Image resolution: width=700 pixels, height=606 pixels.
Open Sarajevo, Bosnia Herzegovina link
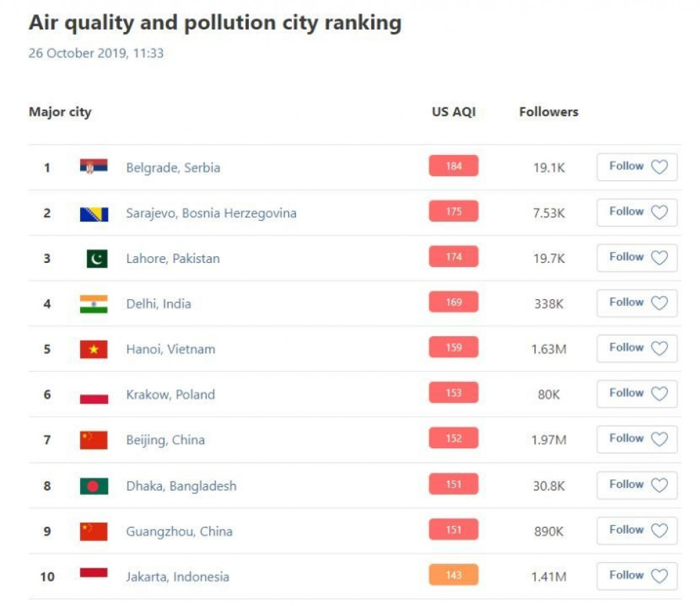pyautogui.click(x=211, y=213)
